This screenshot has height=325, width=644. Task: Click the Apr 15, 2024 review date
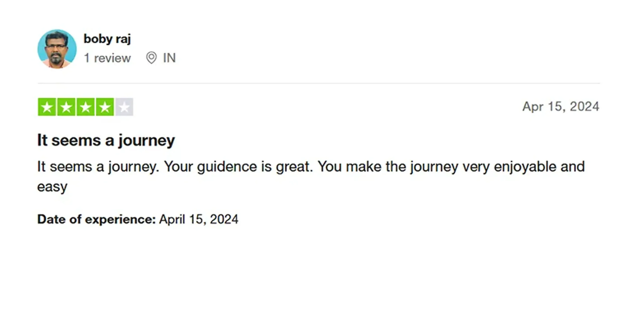click(x=561, y=106)
